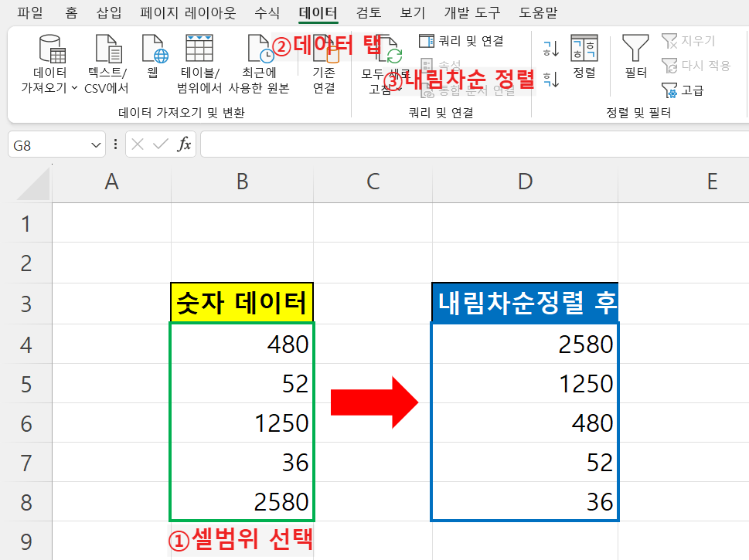Screen dimensions: 749x560
Task: Select the 웹 (From Web) data import icon
Action: [x=154, y=49]
